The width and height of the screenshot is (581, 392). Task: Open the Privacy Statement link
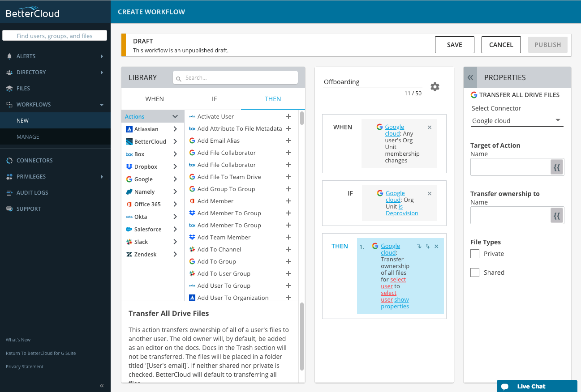click(x=25, y=367)
